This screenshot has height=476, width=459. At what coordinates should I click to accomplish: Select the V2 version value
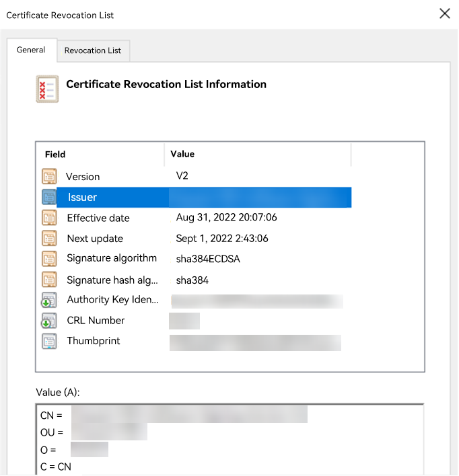184,176
